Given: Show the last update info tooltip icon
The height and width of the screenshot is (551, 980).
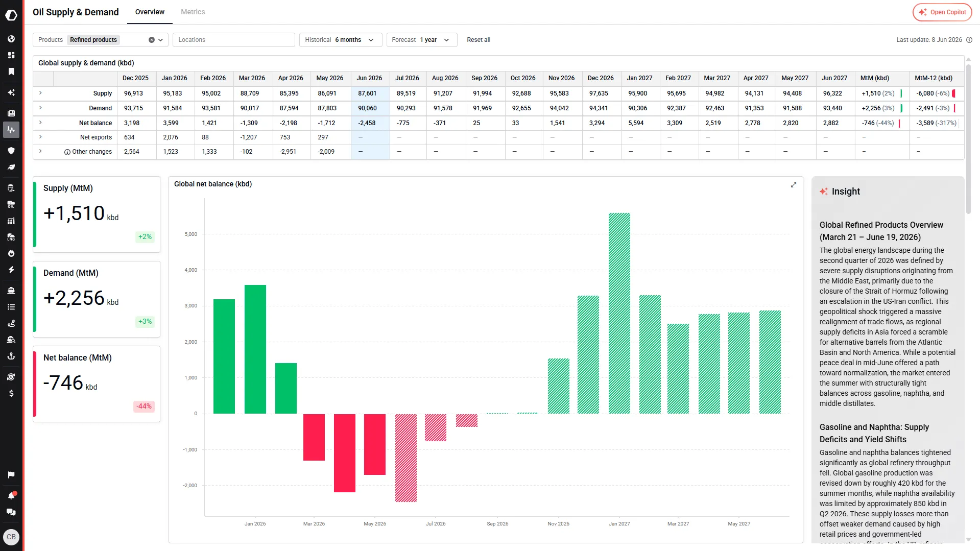Looking at the screenshot, I should coord(969,40).
